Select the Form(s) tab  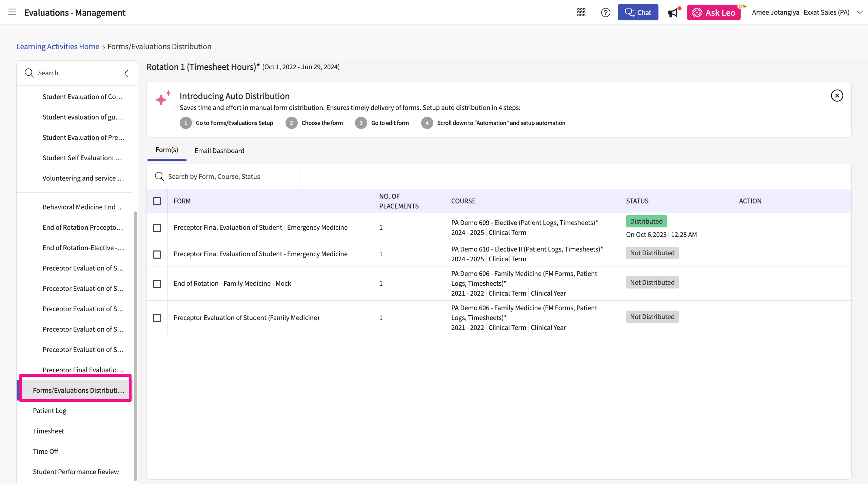166,150
